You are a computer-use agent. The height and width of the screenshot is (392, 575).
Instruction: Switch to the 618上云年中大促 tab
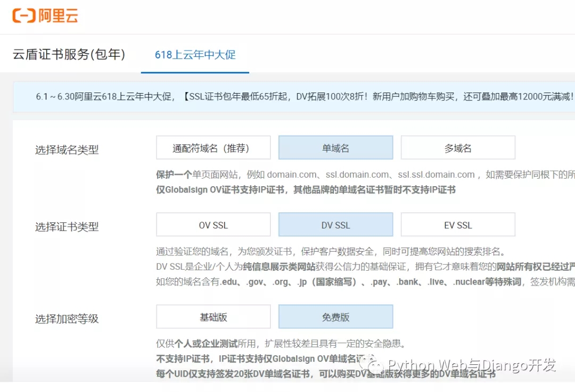tap(195, 55)
